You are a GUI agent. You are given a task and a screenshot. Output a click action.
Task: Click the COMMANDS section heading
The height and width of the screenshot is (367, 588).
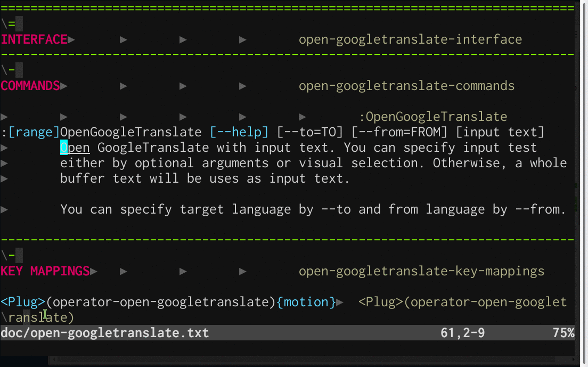point(30,86)
